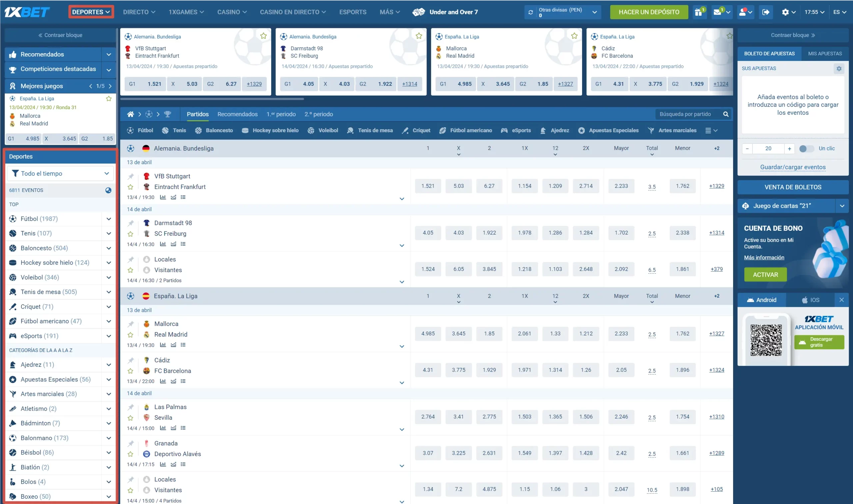Switch to the IOS app tab

pos(811,300)
